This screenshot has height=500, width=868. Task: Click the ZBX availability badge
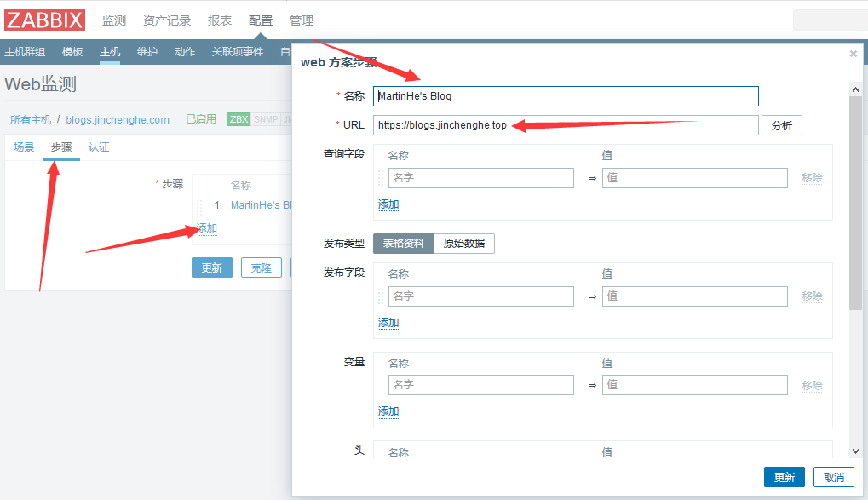tap(239, 119)
